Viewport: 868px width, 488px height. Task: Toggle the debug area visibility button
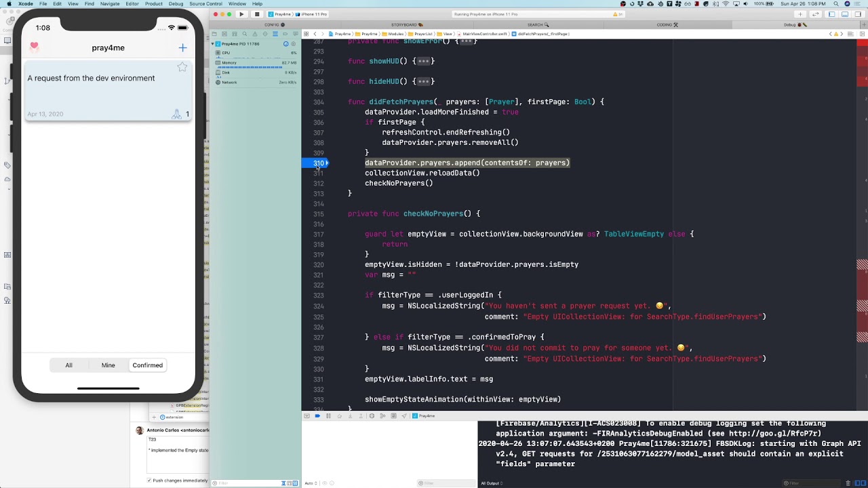pyautogui.click(x=845, y=14)
